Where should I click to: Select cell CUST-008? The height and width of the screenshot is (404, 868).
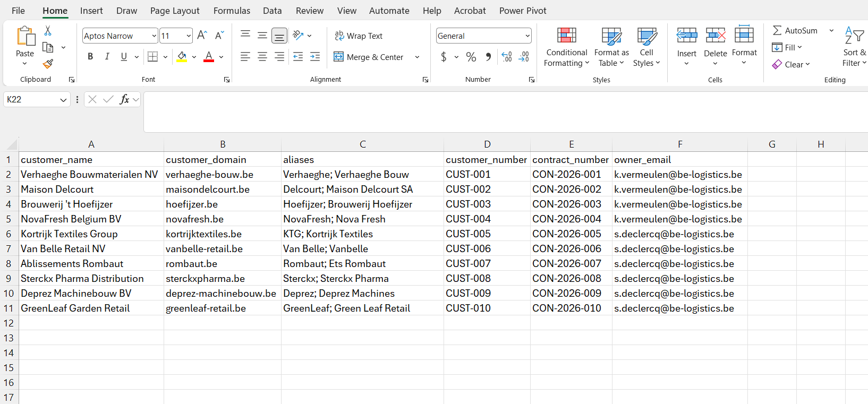pos(487,278)
